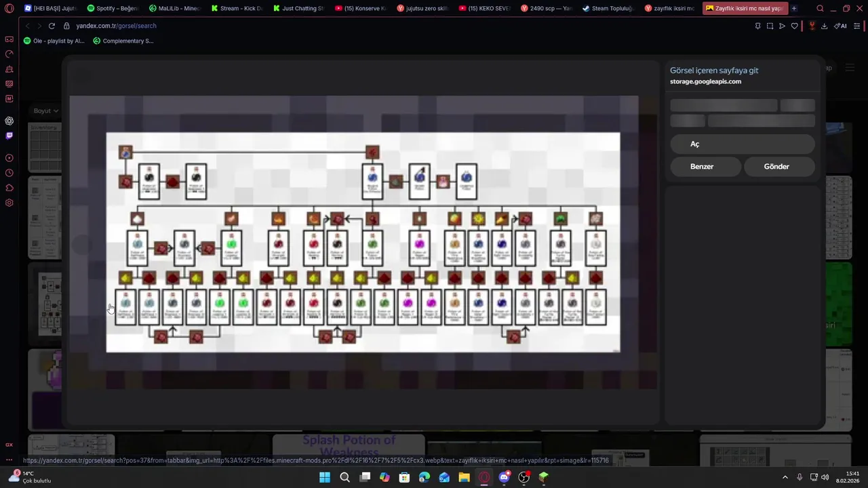Viewport: 868px width, 488px height.
Task: Switch to the jujutsu zero skills tab
Action: 422,8
